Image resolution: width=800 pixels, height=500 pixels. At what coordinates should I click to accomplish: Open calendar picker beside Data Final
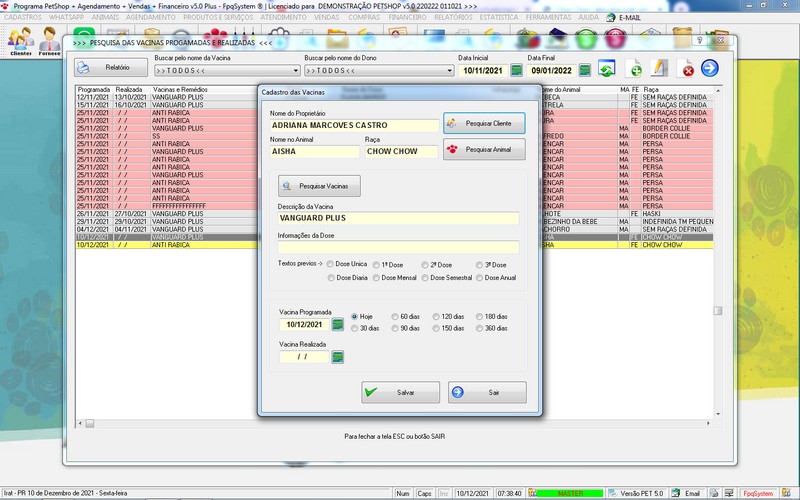point(585,70)
